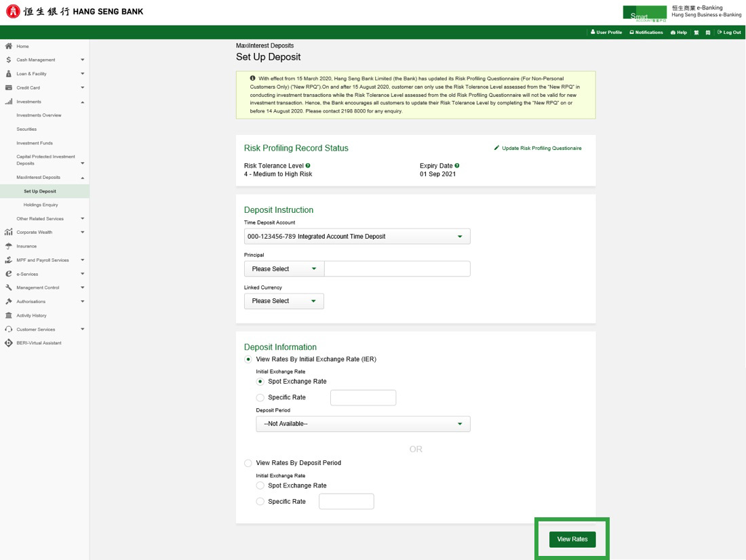The height and width of the screenshot is (560, 746).
Task: Click the Principal amount input field
Action: point(397,269)
